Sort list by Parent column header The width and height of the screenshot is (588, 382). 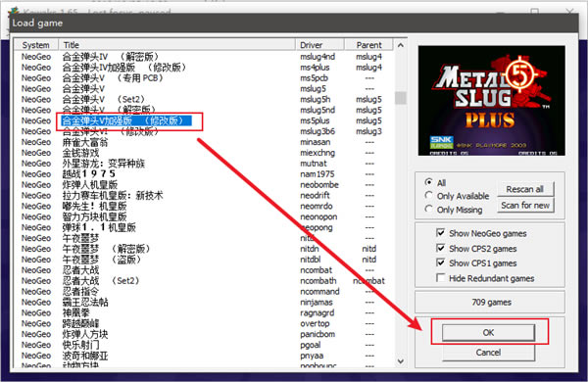pos(368,45)
